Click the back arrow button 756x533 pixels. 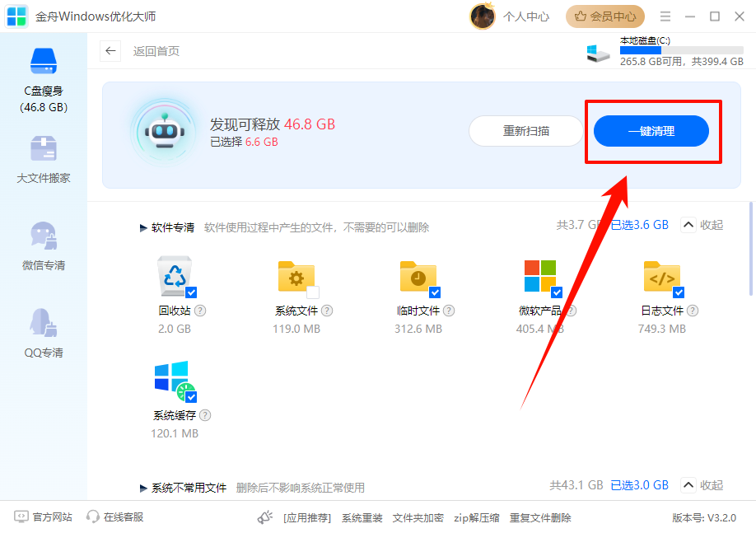point(110,50)
